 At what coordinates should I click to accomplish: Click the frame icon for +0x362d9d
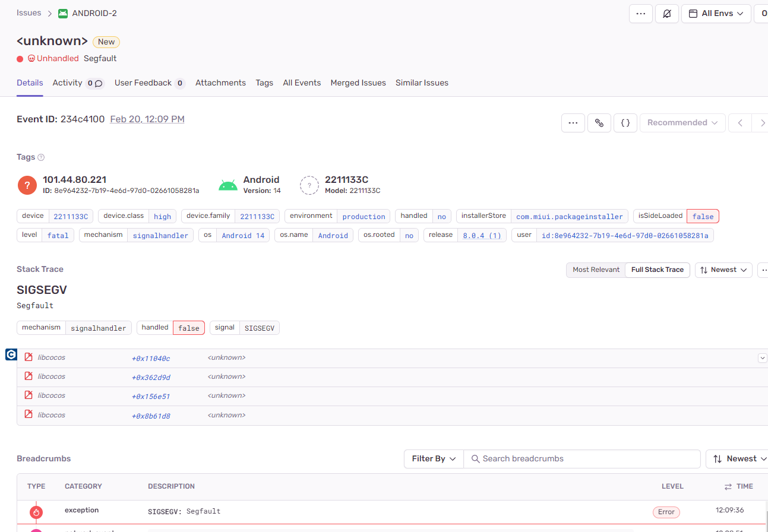[x=28, y=376]
